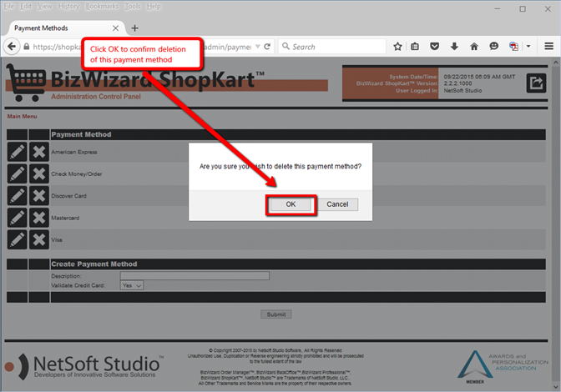Go back with browser back arrow
This screenshot has height=392, width=561.
(x=12, y=47)
